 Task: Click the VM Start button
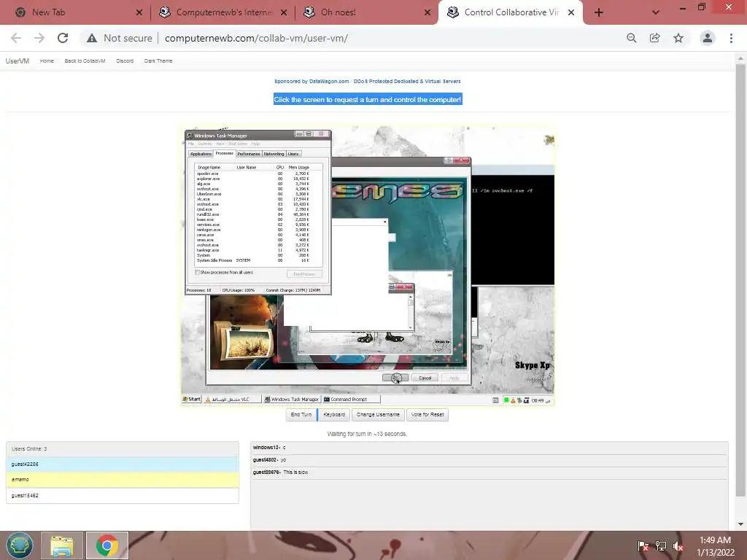pyautogui.click(x=192, y=400)
